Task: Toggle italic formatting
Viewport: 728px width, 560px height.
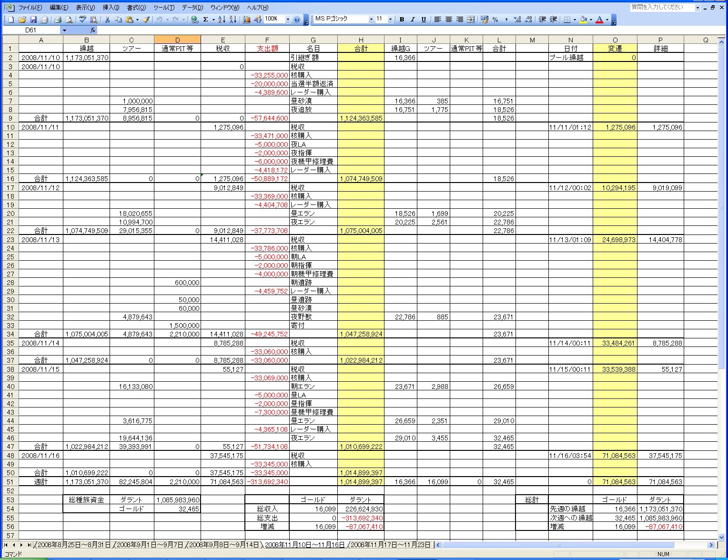Action: coord(412,20)
